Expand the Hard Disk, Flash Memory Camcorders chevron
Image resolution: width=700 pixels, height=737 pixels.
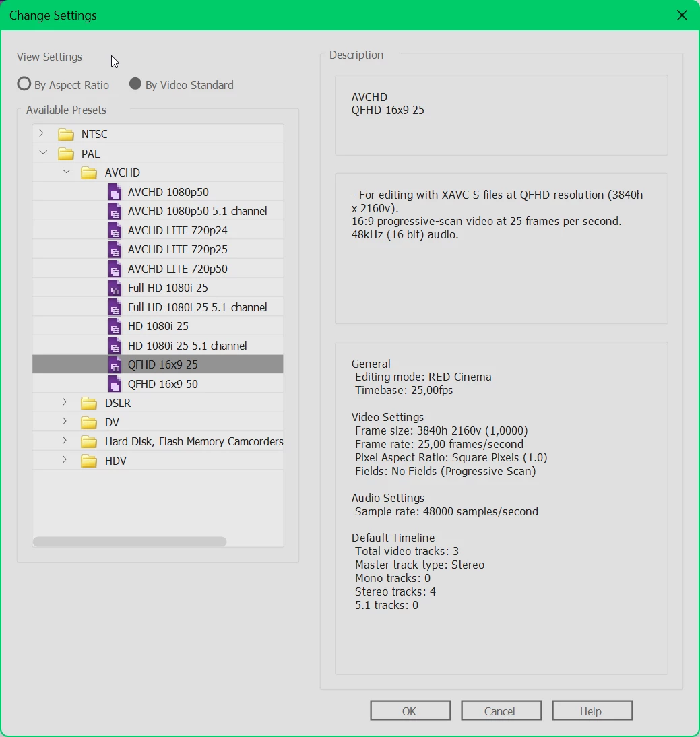pos(65,441)
